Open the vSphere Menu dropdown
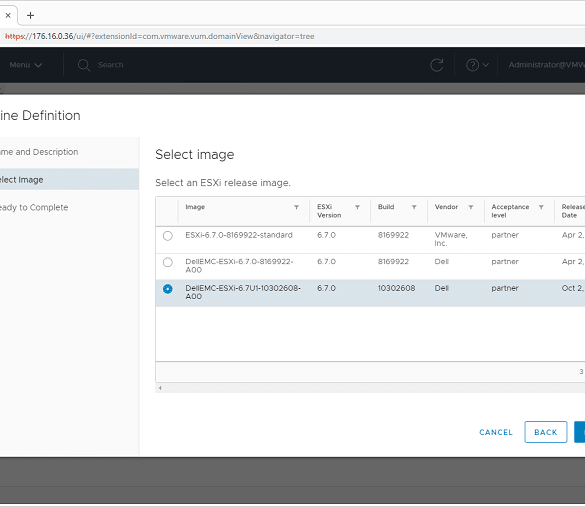 click(x=25, y=65)
